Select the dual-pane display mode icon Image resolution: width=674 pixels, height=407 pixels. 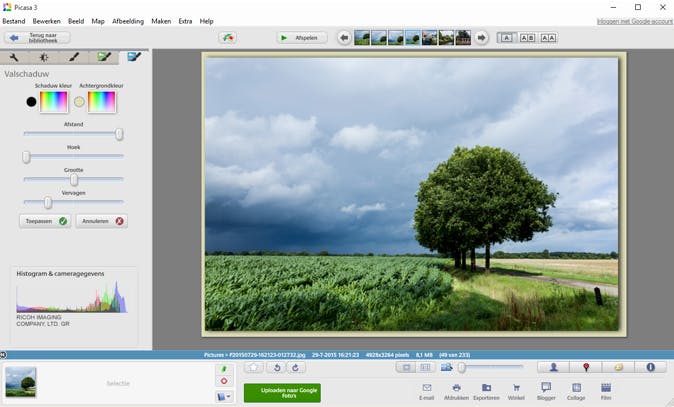click(425, 367)
